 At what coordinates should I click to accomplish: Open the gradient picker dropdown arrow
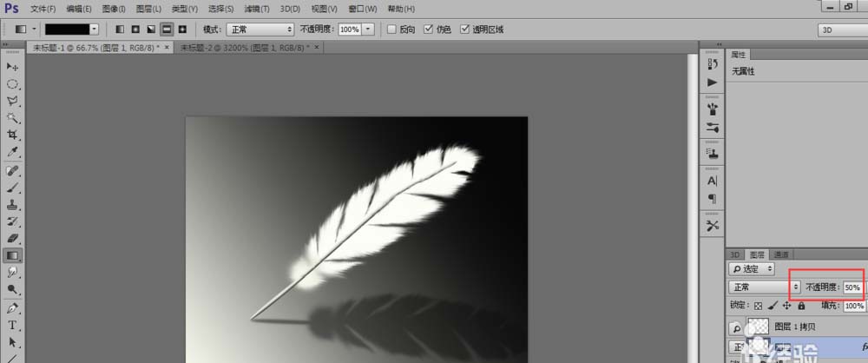click(x=94, y=30)
